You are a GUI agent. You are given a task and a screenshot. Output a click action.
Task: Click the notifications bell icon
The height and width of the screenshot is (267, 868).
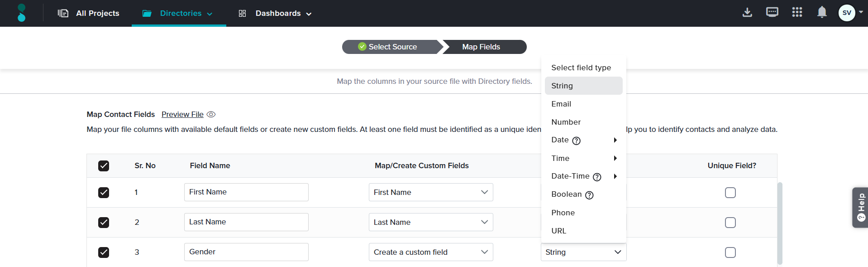[822, 12]
